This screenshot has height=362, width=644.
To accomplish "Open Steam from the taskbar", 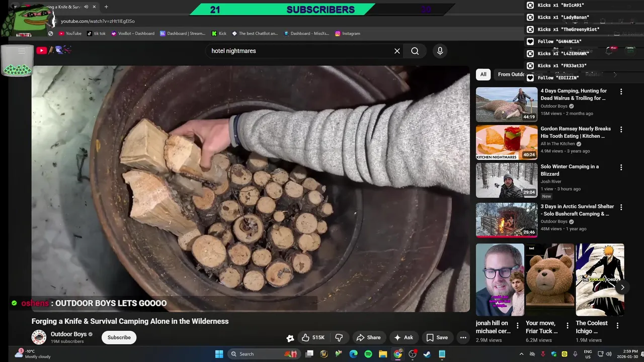I will [427, 354].
